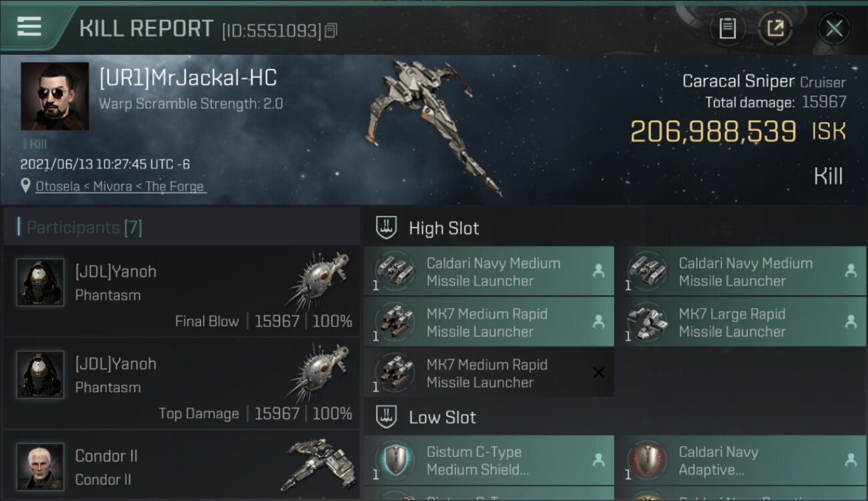Copy the kill report ID icon
This screenshot has width=868, height=501.
pyautogui.click(x=332, y=30)
